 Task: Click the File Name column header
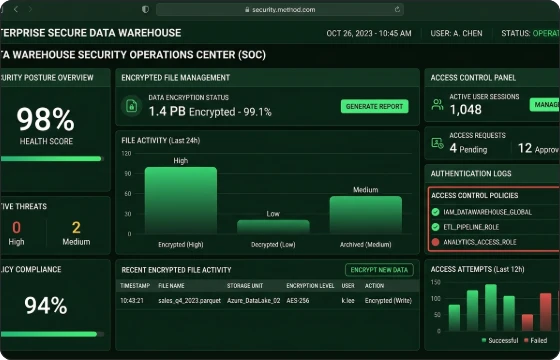[x=171, y=286]
